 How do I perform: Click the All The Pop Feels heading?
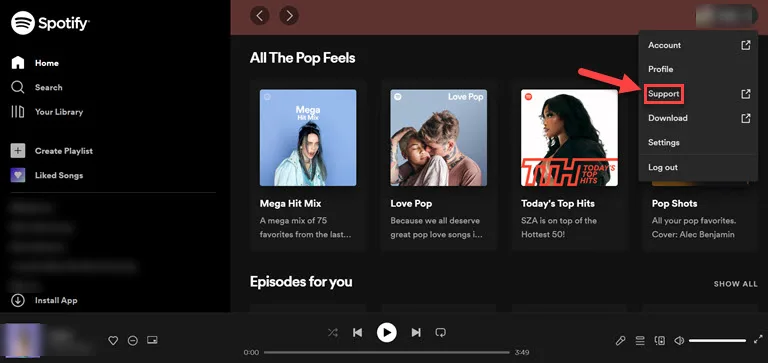point(302,58)
